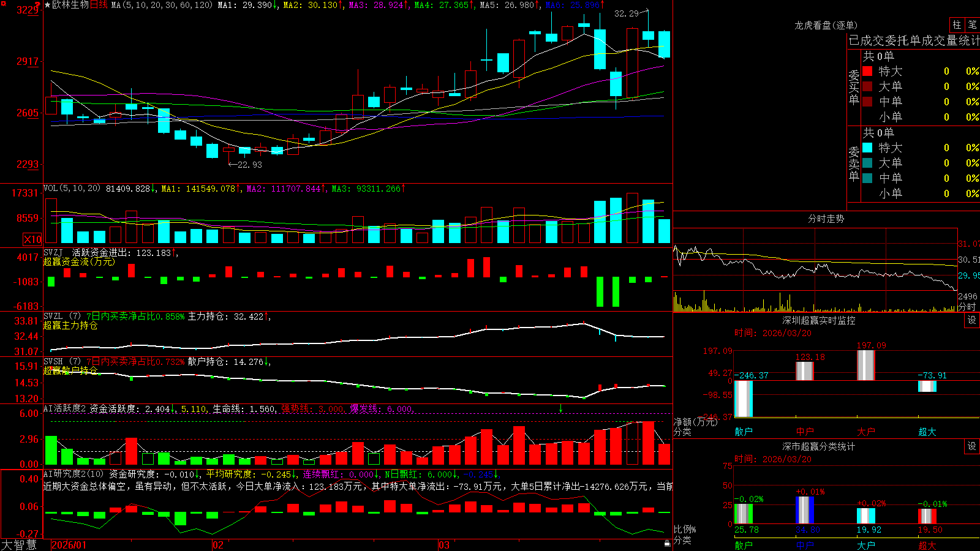Click the 32.29 high price label
The image size is (980, 551).
tap(627, 13)
